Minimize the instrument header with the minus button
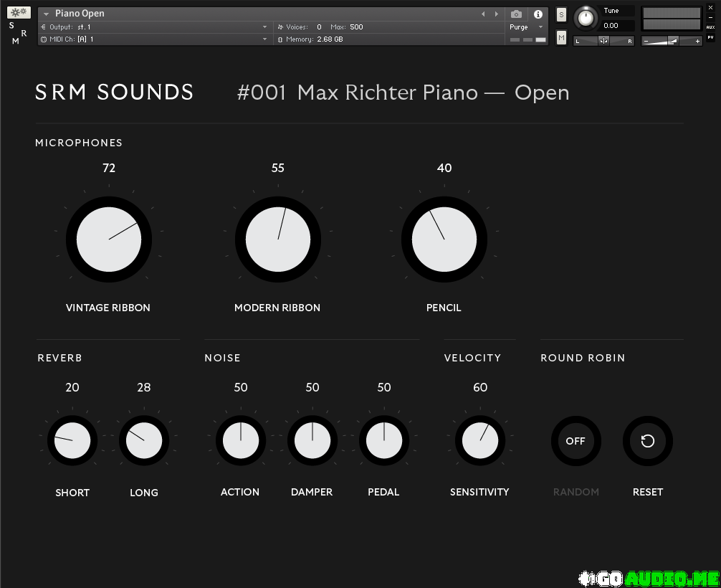Image resolution: width=721 pixels, height=588 pixels. coord(710,17)
